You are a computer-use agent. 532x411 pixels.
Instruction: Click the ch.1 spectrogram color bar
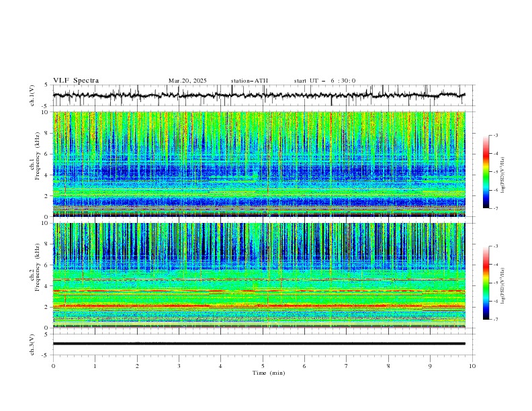[x=486, y=172]
